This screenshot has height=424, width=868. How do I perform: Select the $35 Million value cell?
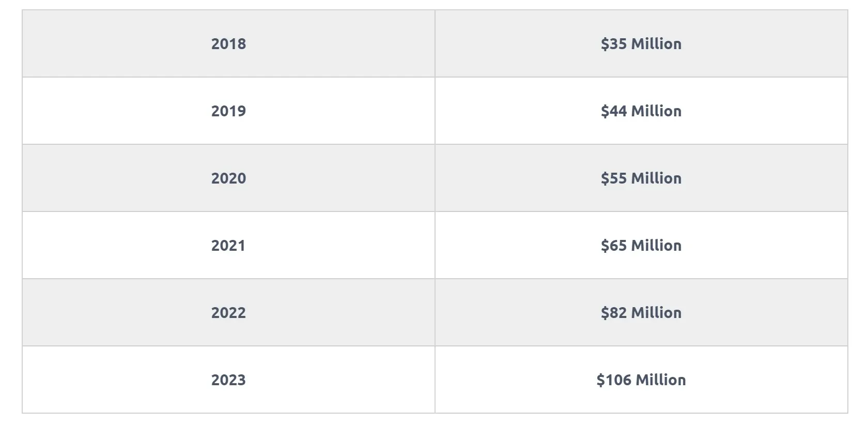tap(641, 43)
